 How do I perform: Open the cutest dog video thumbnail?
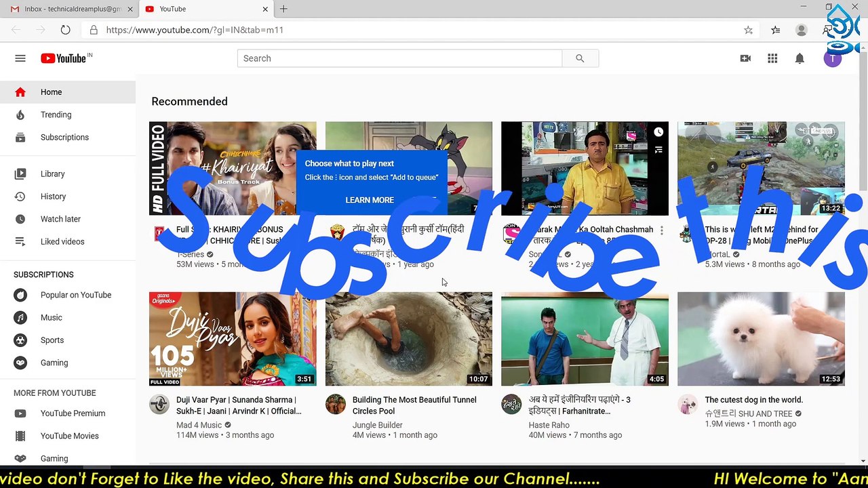[761, 339]
